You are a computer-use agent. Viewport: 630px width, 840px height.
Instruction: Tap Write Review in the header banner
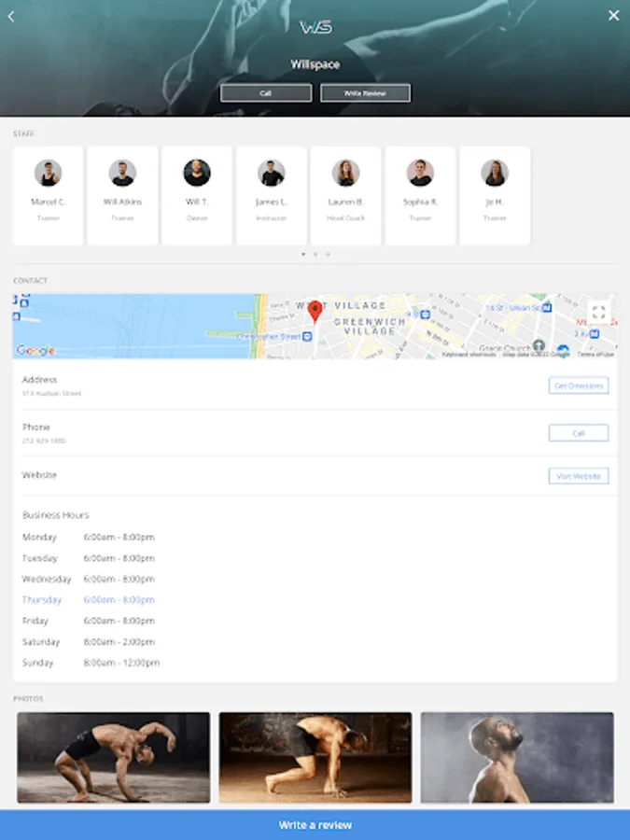coord(365,92)
